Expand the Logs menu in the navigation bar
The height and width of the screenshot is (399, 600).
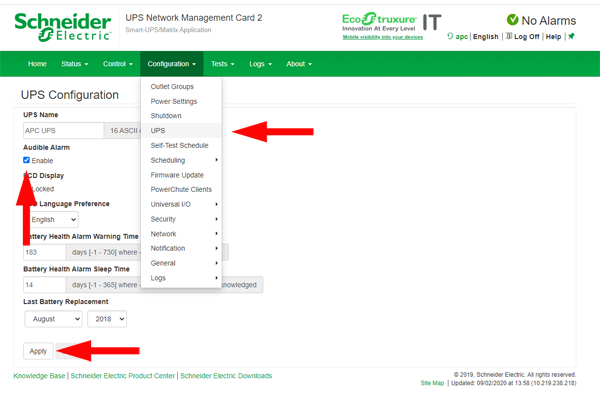pos(261,64)
